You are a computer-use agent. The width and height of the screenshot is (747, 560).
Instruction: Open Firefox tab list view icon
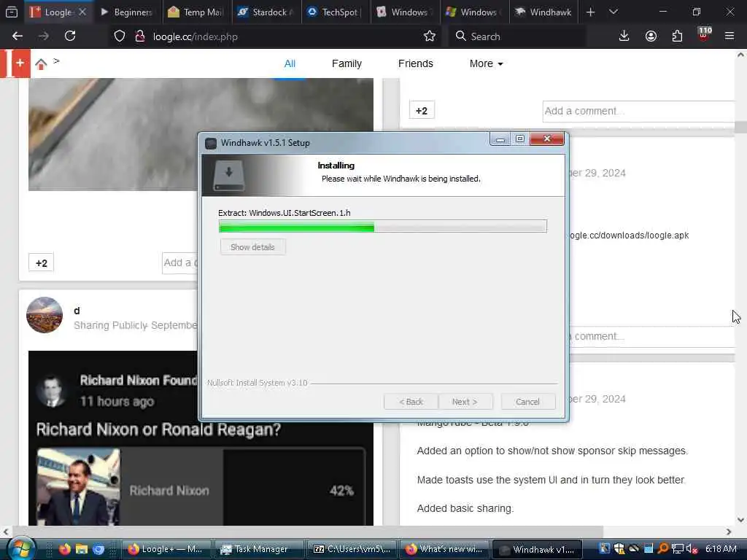point(12,12)
